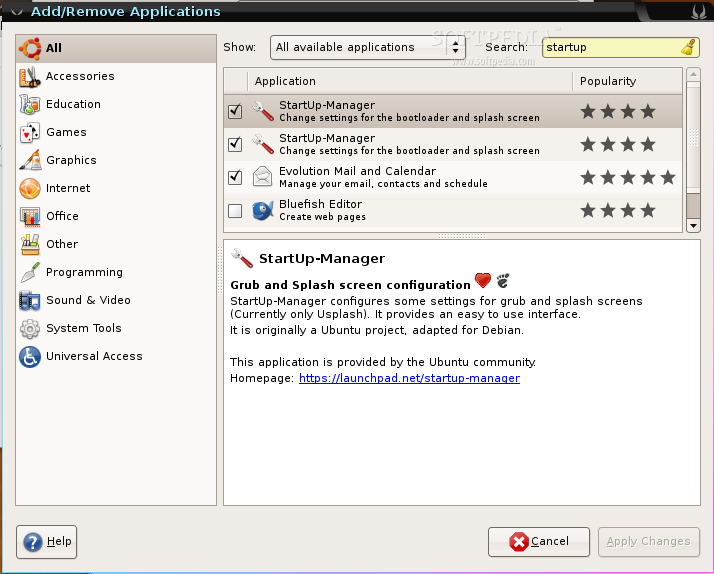Check the Bluefish Editor checkbox
This screenshot has height=574, width=714.
tap(235, 210)
